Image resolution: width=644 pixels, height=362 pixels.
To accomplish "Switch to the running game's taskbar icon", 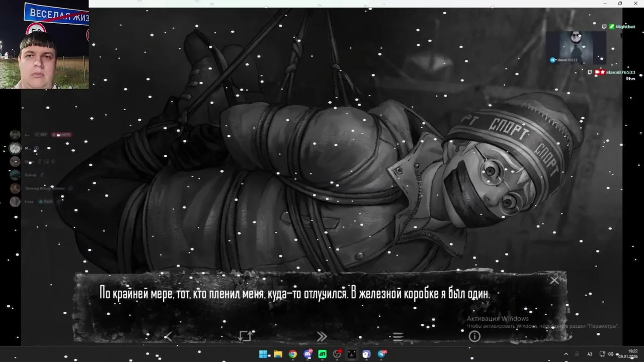I will point(352,354).
